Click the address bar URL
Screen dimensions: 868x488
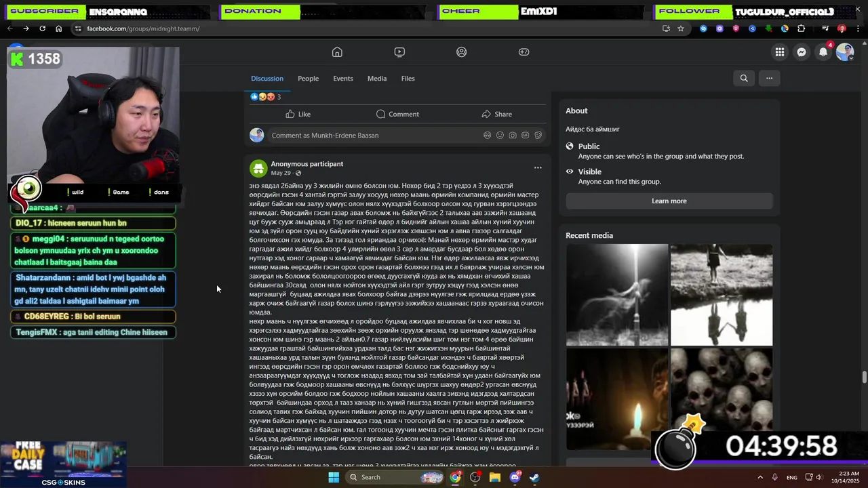pyautogui.click(x=143, y=28)
